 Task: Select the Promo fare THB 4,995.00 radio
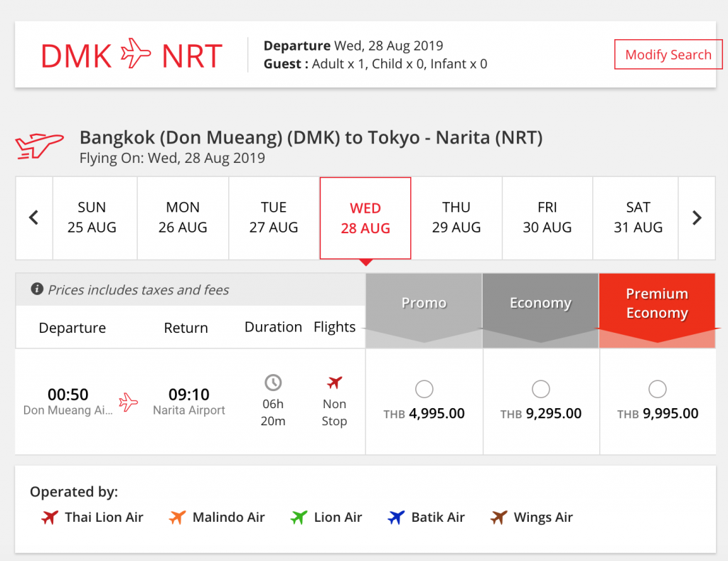coord(424,389)
